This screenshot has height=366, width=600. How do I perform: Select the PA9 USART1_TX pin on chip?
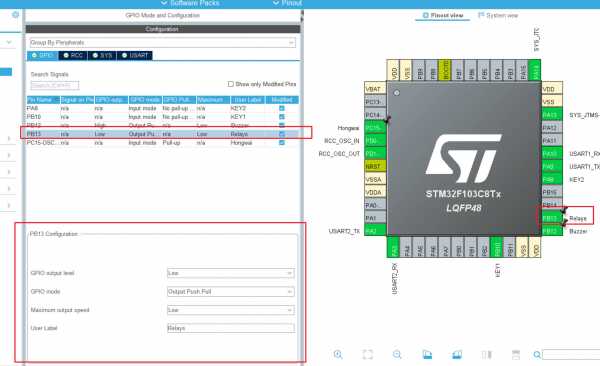[552, 167]
